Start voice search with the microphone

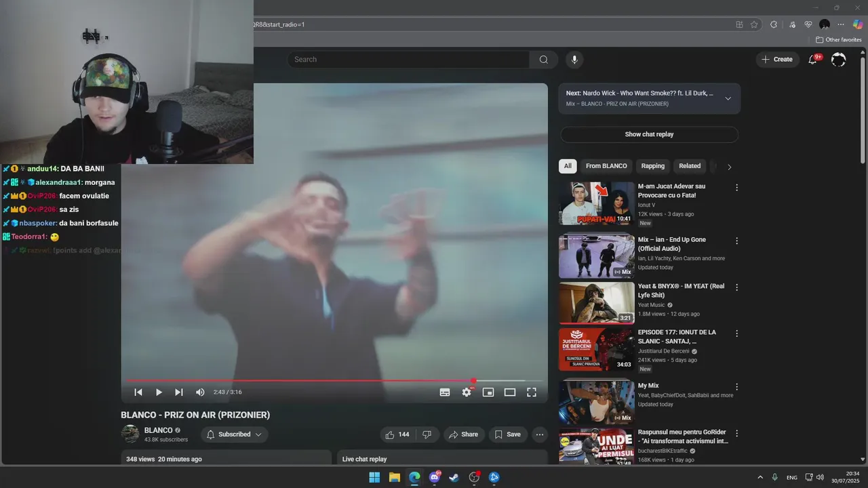pyautogui.click(x=574, y=60)
